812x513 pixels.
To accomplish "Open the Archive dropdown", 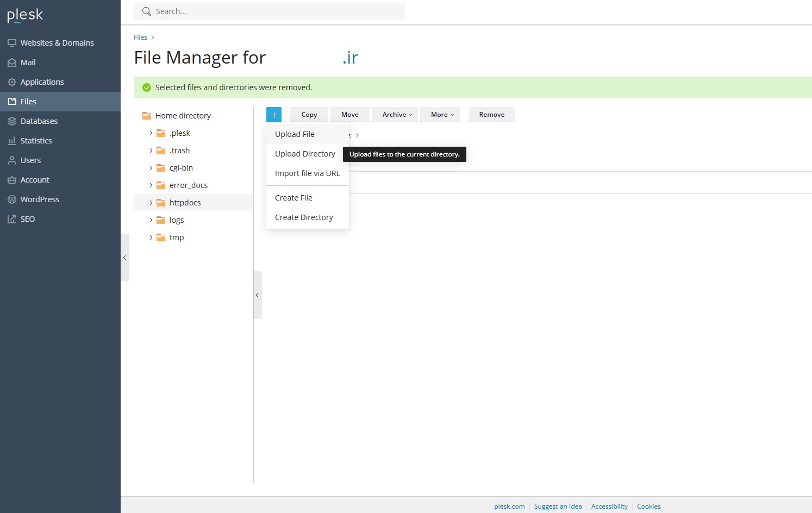I will click(x=395, y=115).
